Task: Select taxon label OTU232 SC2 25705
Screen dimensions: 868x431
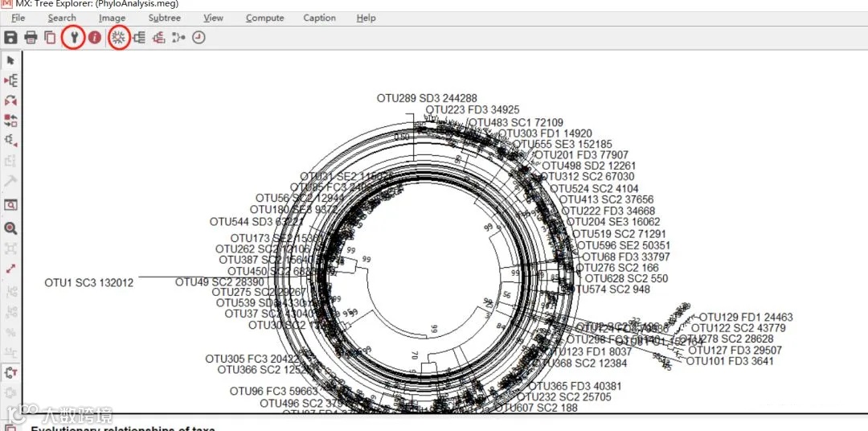Action: click(564, 397)
